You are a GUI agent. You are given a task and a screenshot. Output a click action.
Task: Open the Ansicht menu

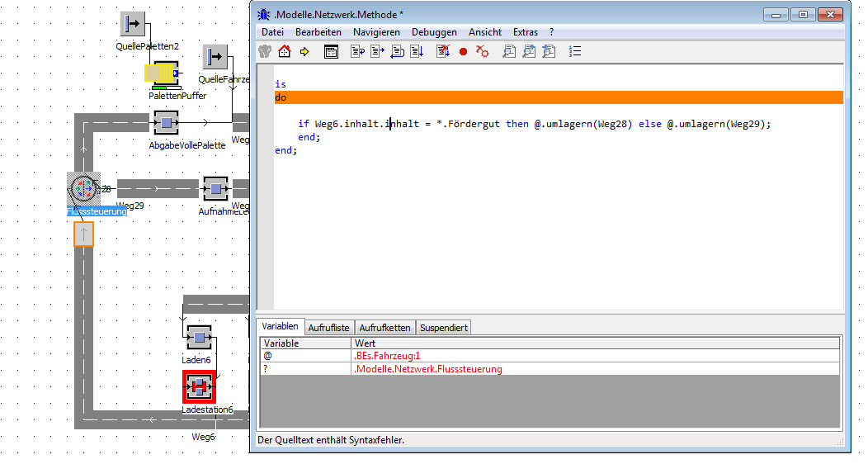[x=485, y=32]
